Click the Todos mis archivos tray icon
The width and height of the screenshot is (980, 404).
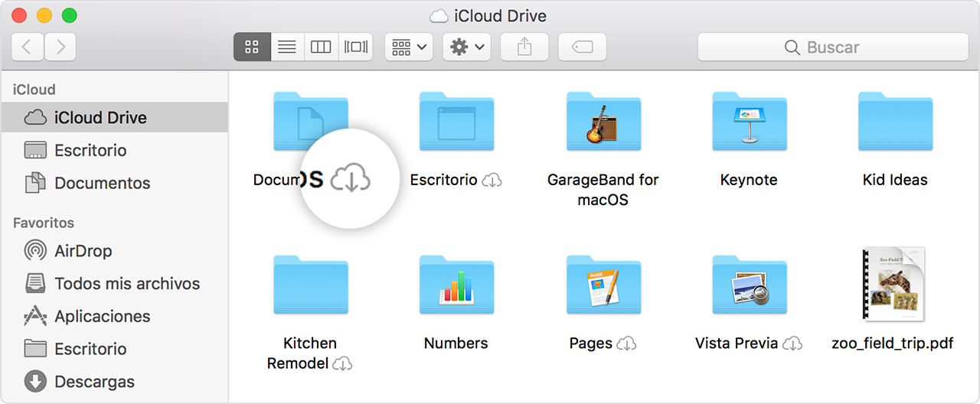tap(35, 284)
